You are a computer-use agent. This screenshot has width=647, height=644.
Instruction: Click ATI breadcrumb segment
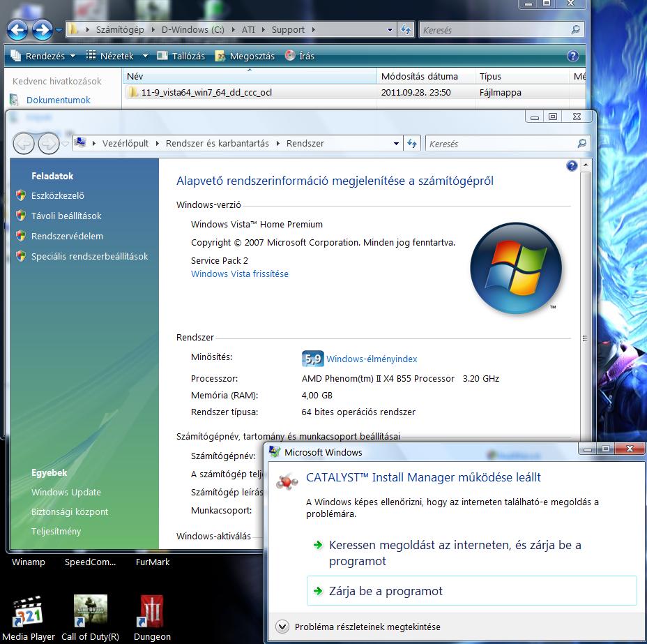click(248, 30)
